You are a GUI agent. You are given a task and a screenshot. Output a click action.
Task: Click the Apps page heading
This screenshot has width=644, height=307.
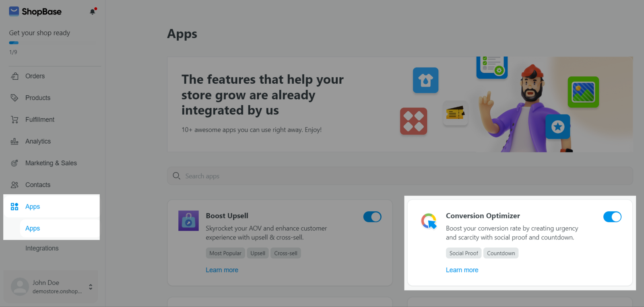[182, 34]
